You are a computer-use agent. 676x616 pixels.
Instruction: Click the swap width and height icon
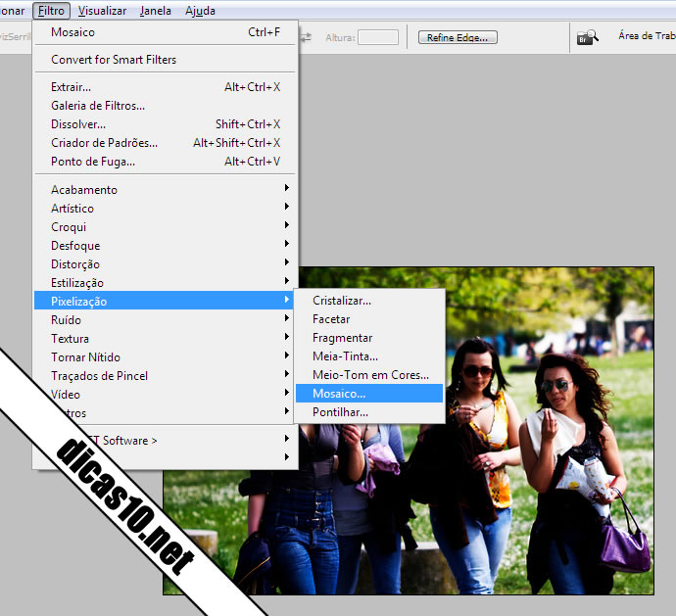tap(306, 37)
